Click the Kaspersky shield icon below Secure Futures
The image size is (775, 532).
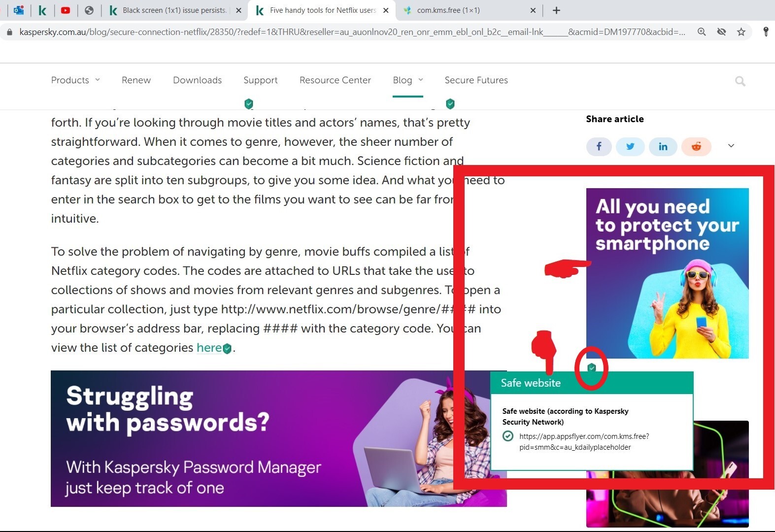tap(450, 103)
